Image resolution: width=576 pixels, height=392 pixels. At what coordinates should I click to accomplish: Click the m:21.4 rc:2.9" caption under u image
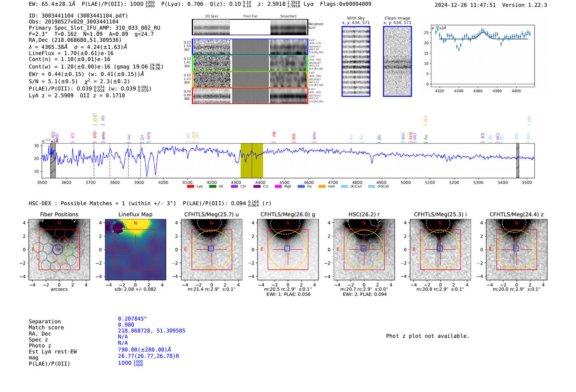[x=211, y=289]
